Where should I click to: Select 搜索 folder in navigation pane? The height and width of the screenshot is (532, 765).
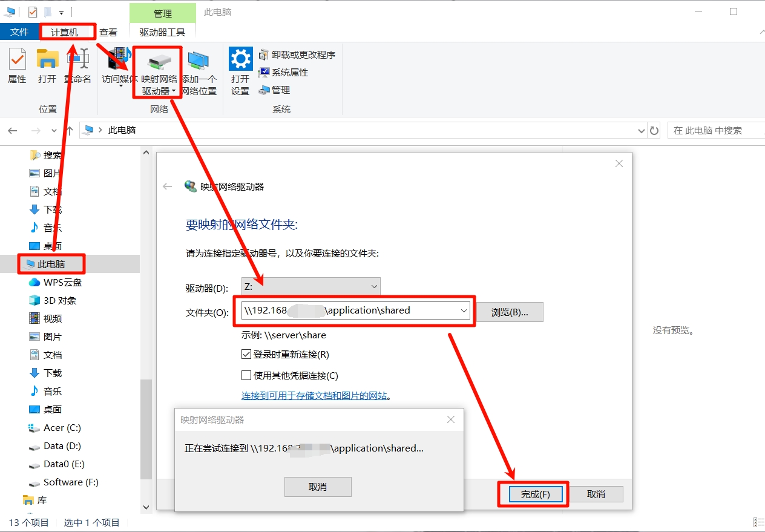[x=45, y=155]
